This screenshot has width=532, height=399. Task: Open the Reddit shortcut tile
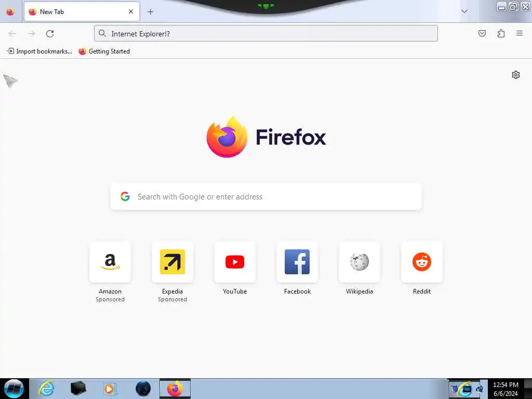pyautogui.click(x=422, y=262)
